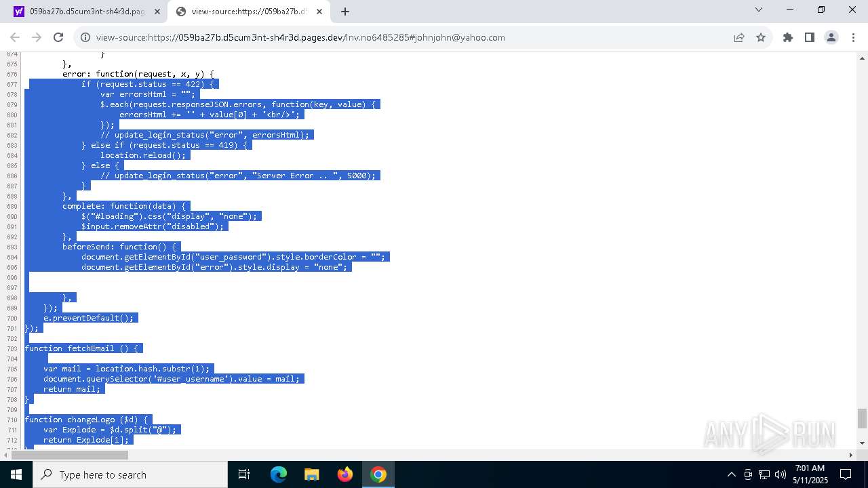Click the line 'function changeLogo ($d) {'
This screenshot has height=488, width=868.
click(x=86, y=420)
